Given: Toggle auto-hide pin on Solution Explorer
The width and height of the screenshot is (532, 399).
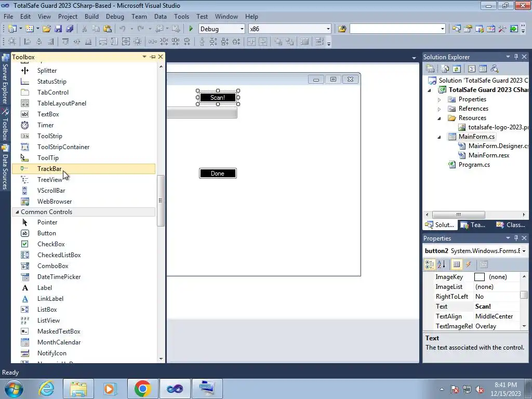Looking at the screenshot, I should 516,57.
